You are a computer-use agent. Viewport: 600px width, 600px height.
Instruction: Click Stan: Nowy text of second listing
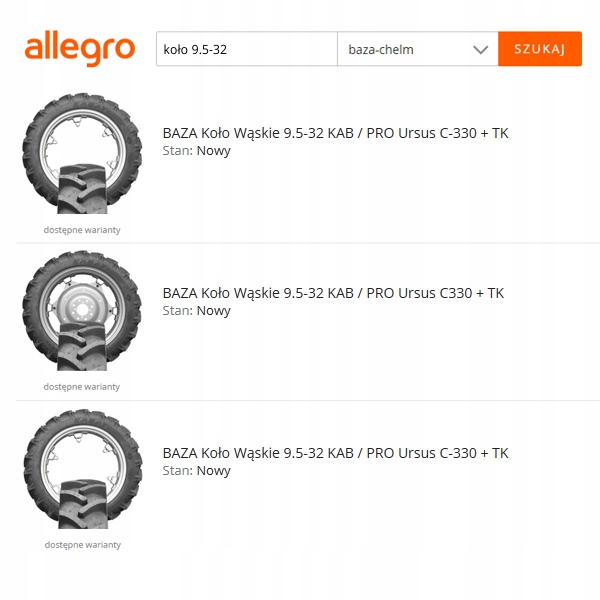[x=197, y=311]
